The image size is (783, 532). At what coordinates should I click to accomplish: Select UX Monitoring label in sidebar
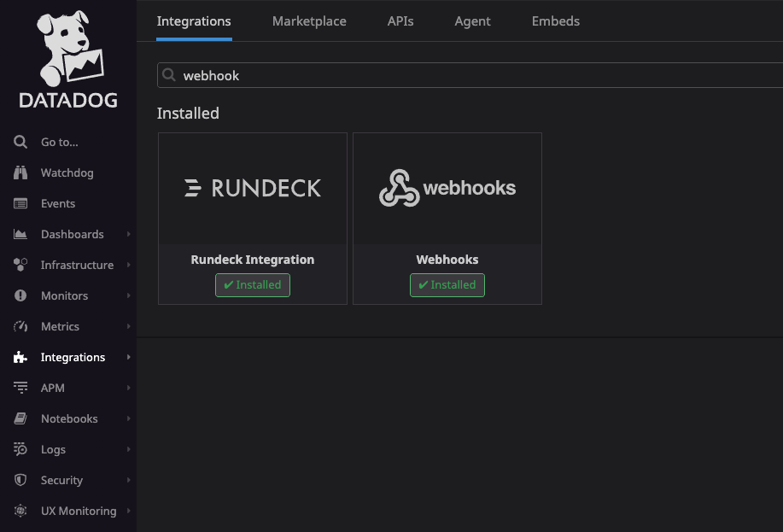[79, 511]
